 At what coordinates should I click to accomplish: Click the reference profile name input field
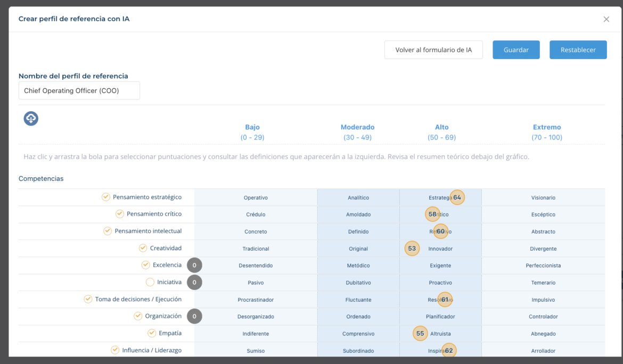(x=79, y=90)
